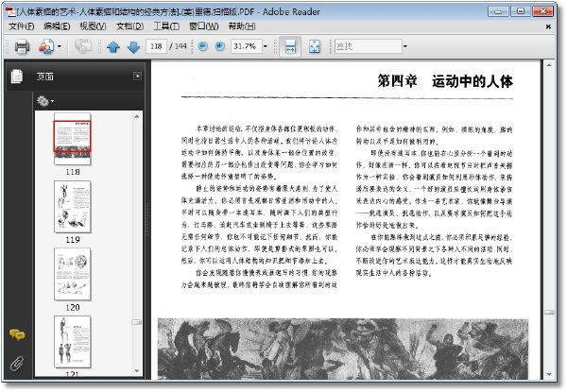Expand the collaborate icon dropdown arrow

click(60, 46)
